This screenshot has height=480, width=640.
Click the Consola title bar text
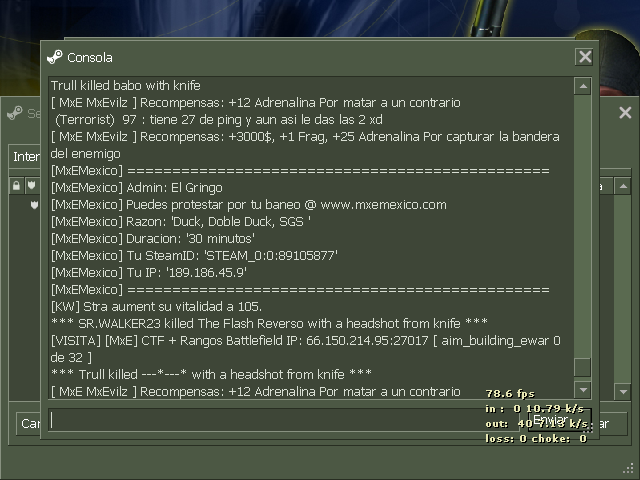[x=90, y=58]
